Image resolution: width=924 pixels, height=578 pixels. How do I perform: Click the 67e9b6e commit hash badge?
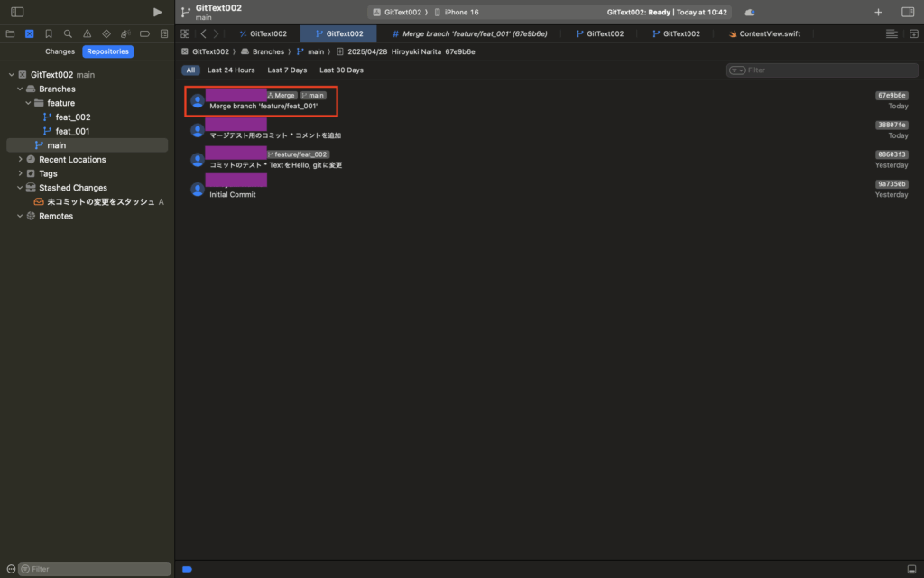892,96
